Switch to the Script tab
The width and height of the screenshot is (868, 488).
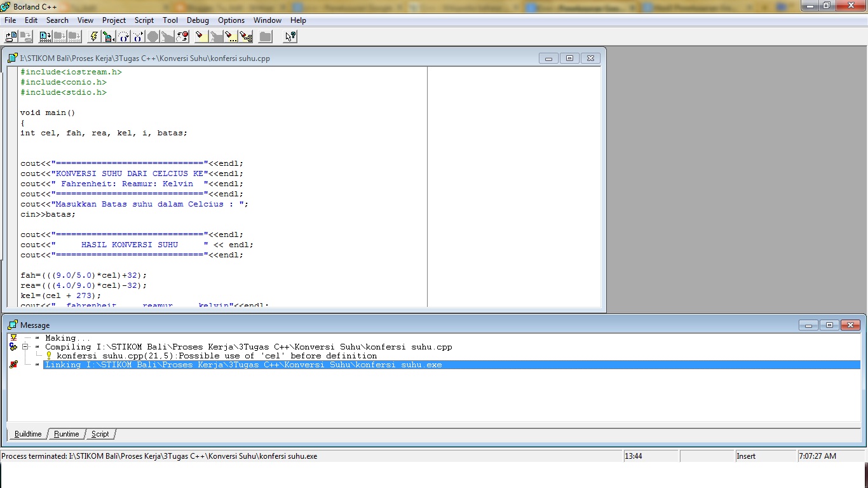coord(100,434)
